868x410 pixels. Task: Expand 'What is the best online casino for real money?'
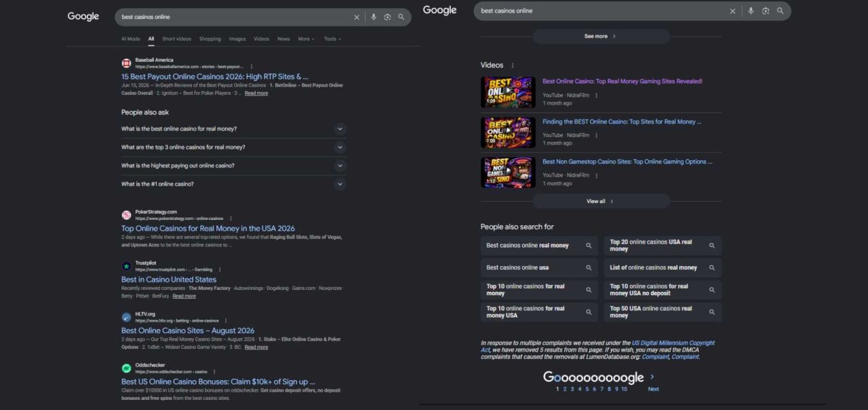340,129
